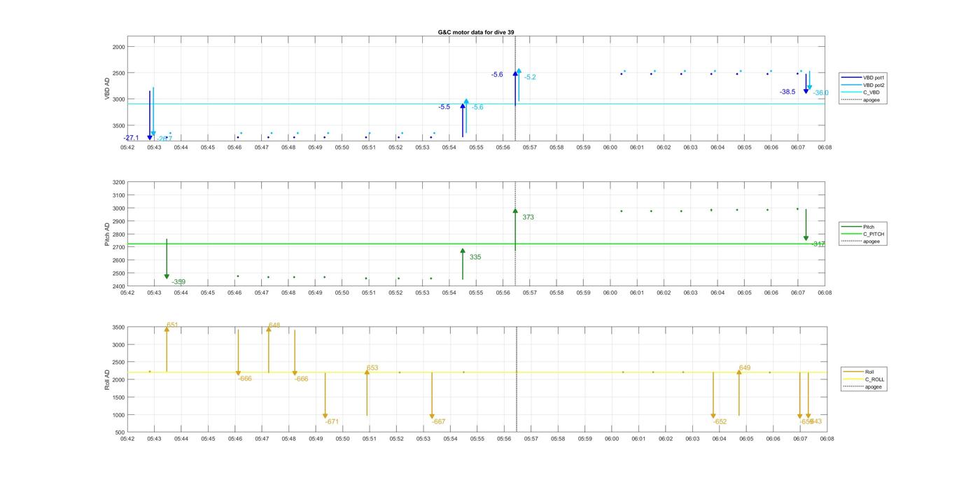
Task: Click the "648" roll data label
Action: tap(274, 325)
